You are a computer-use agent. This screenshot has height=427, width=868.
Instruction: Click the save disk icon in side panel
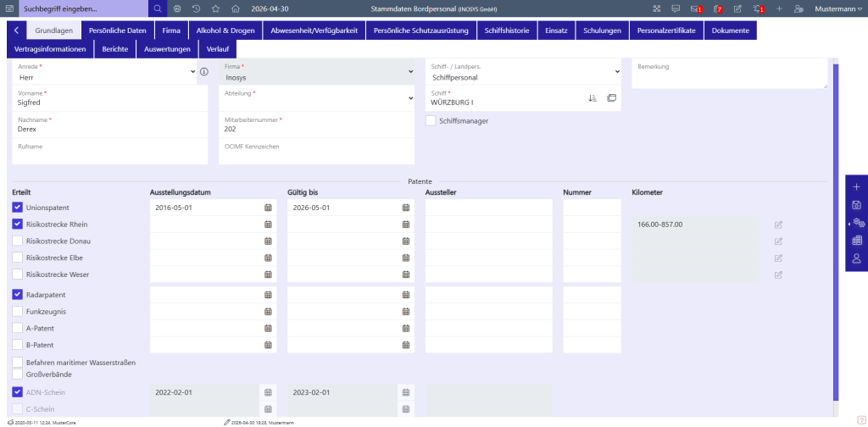pyautogui.click(x=856, y=205)
